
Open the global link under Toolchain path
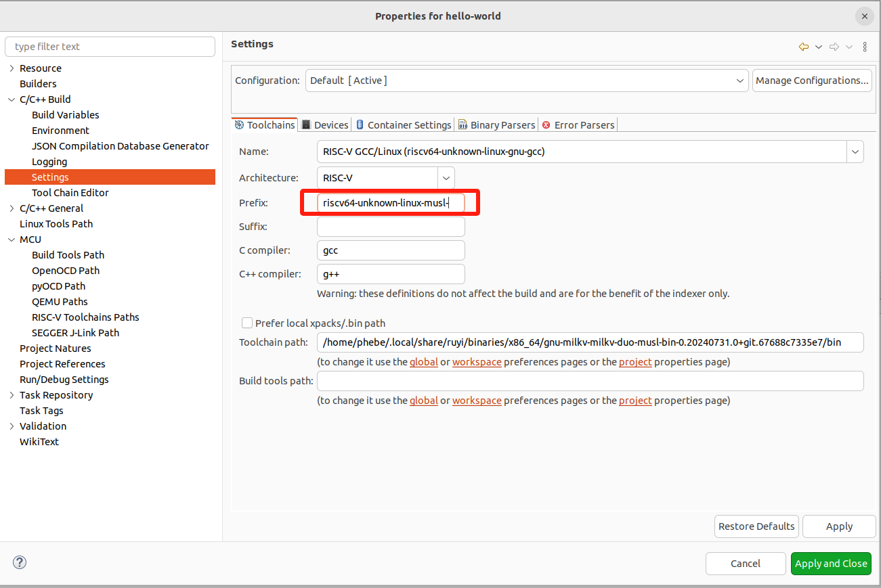(424, 362)
